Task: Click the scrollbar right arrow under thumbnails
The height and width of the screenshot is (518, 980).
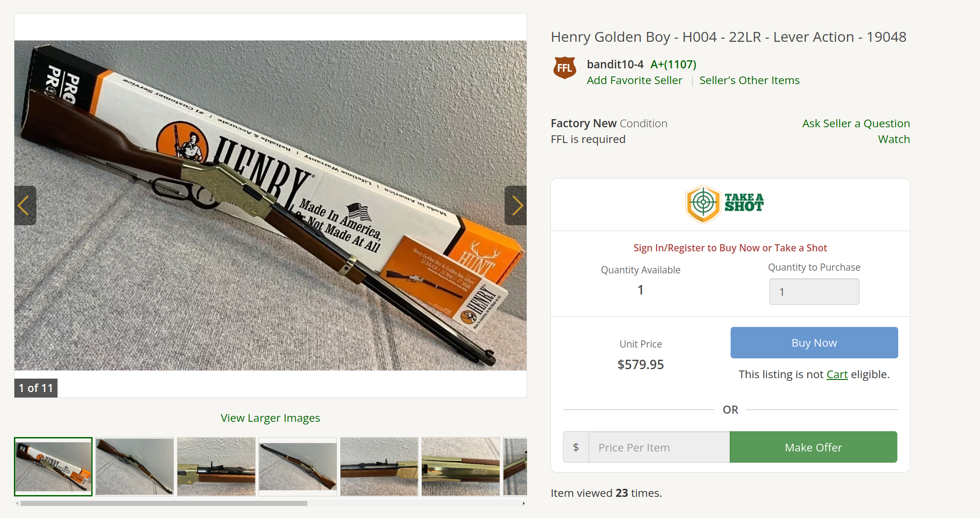Action: point(524,504)
